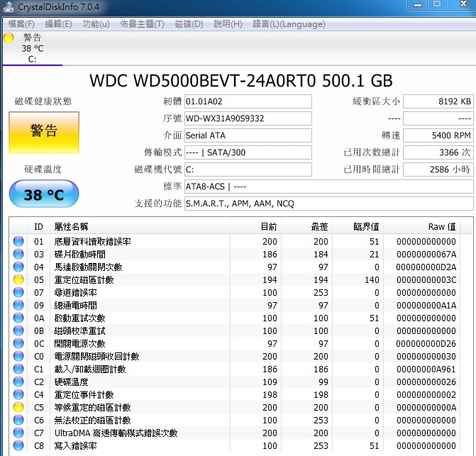
Task: Open the 磁碟(D) menu
Action: (x=189, y=24)
